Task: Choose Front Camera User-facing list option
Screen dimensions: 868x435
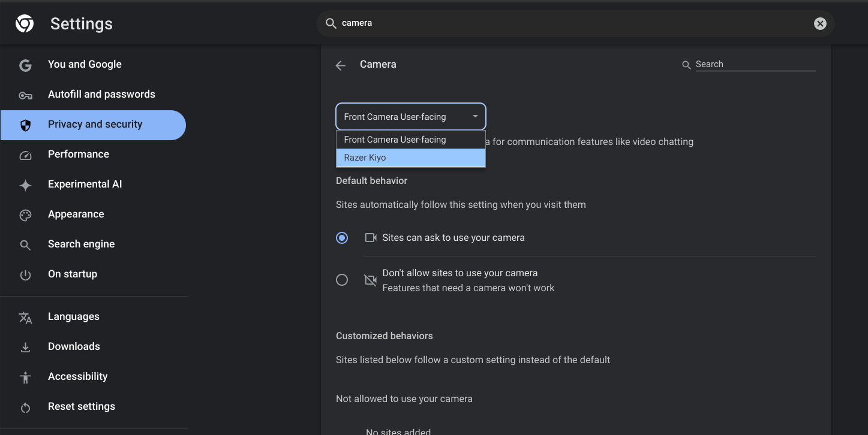Action: [x=410, y=140]
